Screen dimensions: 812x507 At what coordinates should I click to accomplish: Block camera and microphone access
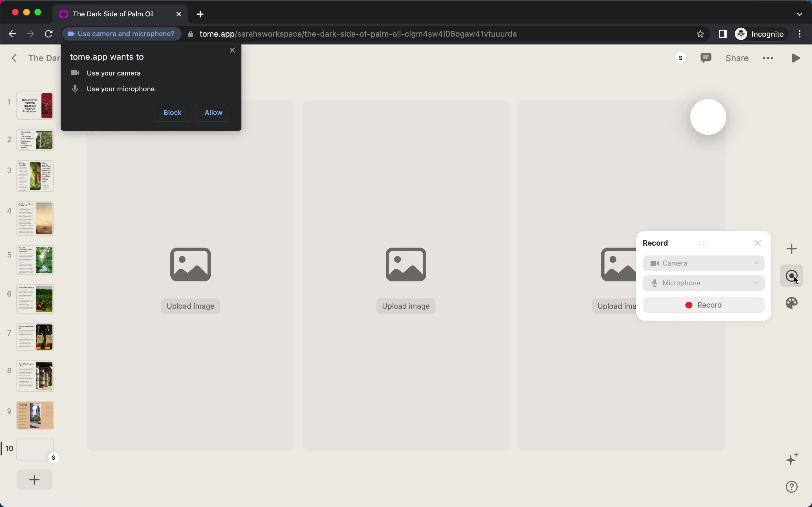[172, 112]
